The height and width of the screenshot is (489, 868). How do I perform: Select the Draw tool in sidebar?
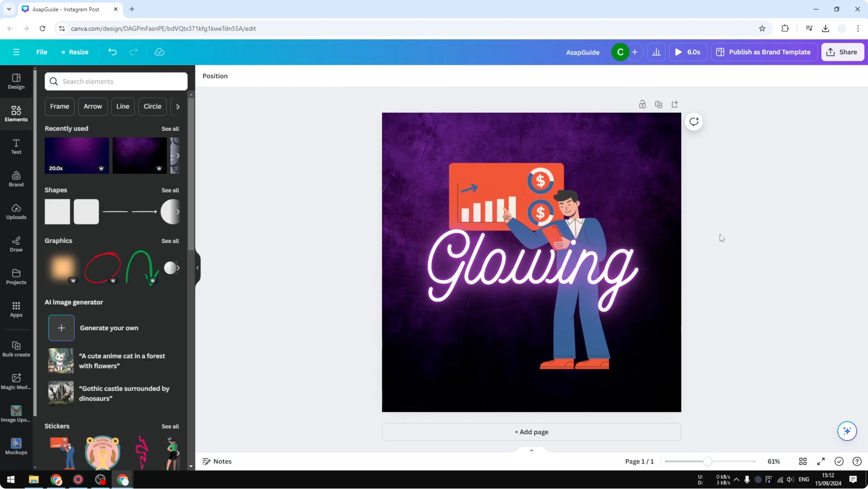tap(16, 244)
